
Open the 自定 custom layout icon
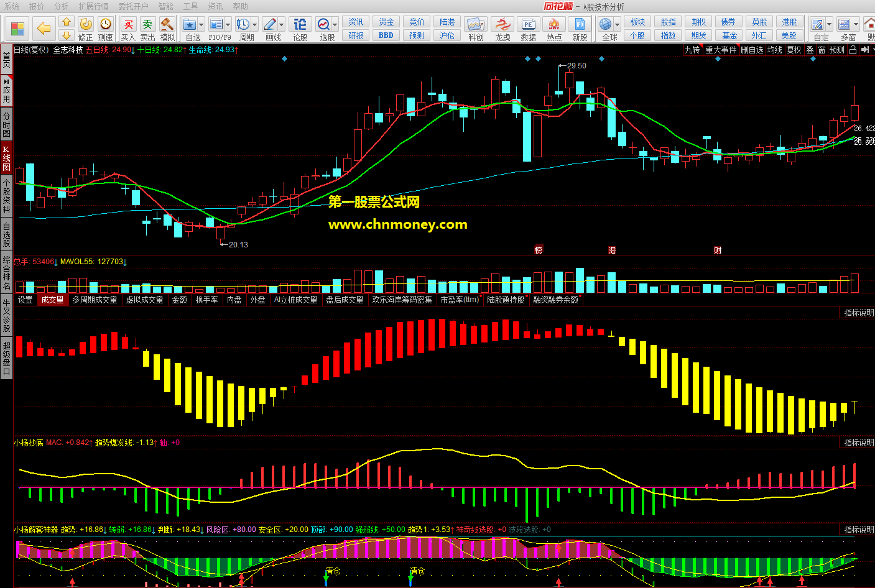point(818,24)
